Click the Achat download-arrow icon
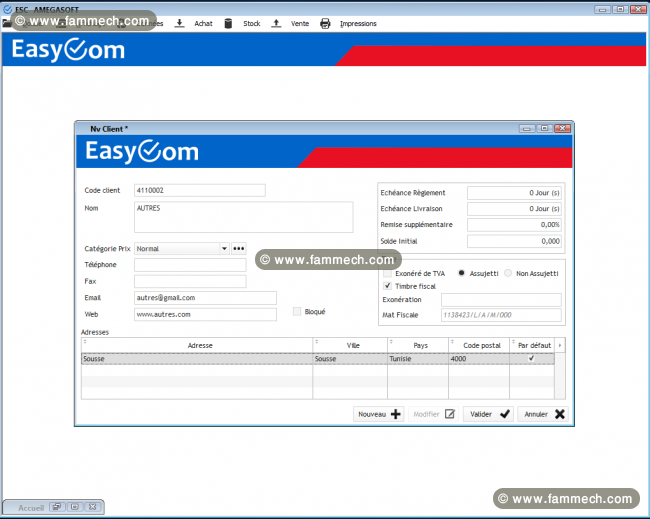 click(179, 24)
